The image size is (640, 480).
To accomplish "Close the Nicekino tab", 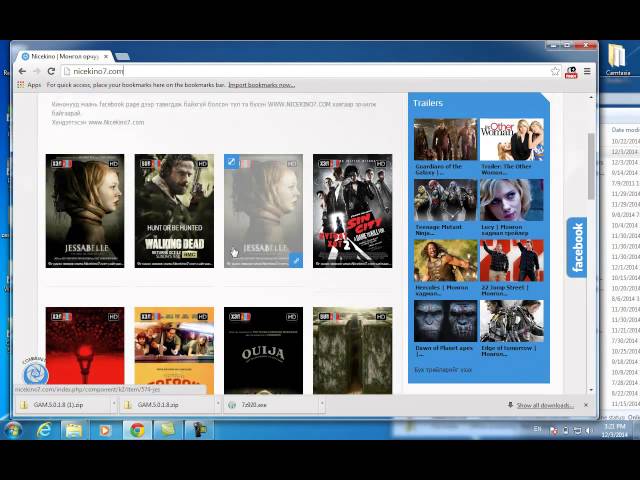I will tap(106, 56).
